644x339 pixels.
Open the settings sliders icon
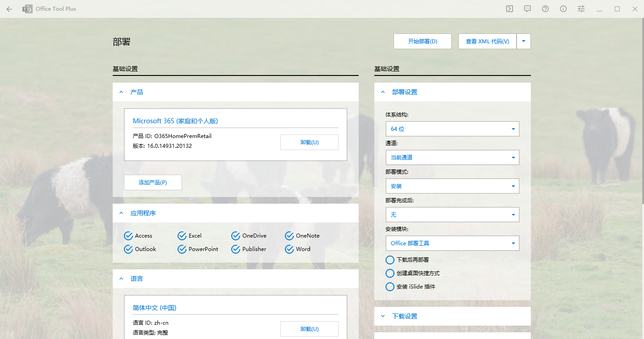(x=581, y=9)
